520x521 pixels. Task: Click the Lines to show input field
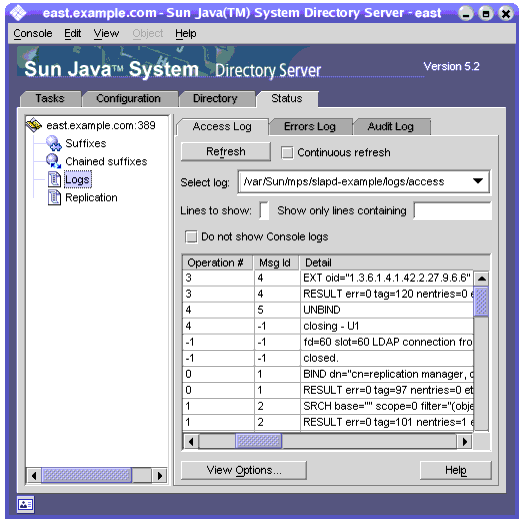point(264,211)
